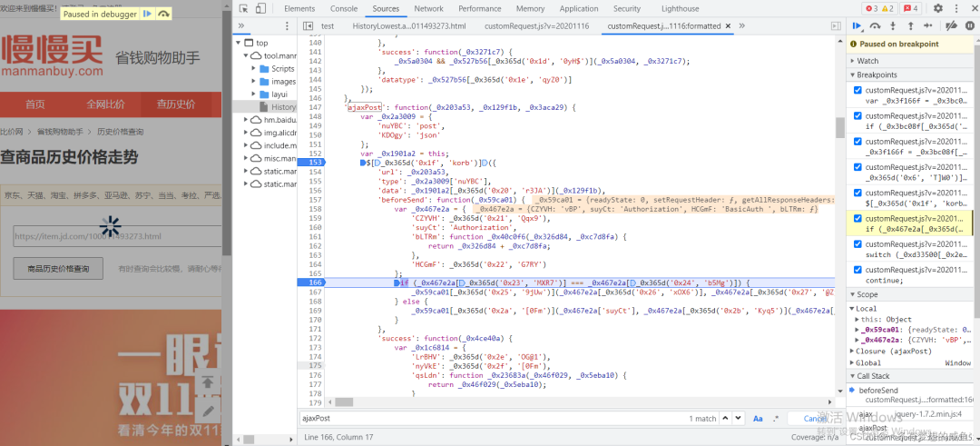Open the HistoryLowest html file tab
This screenshot has height=446, width=980.
(408, 26)
